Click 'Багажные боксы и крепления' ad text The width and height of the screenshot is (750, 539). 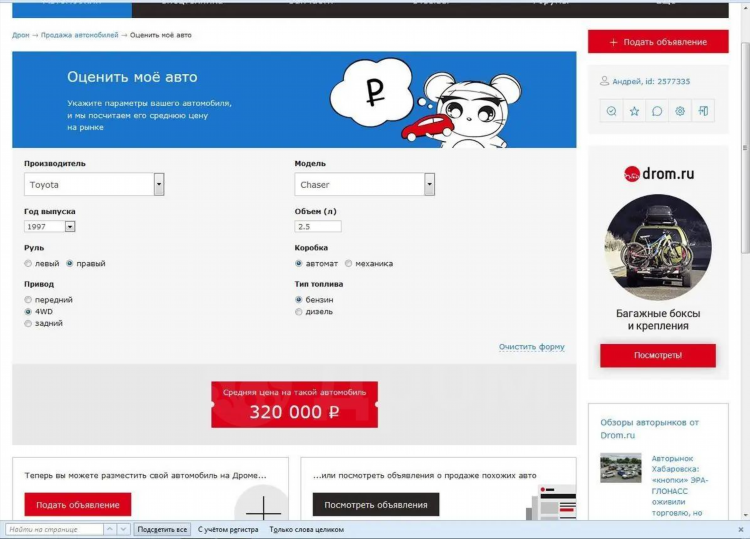pyautogui.click(x=658, y=319)
